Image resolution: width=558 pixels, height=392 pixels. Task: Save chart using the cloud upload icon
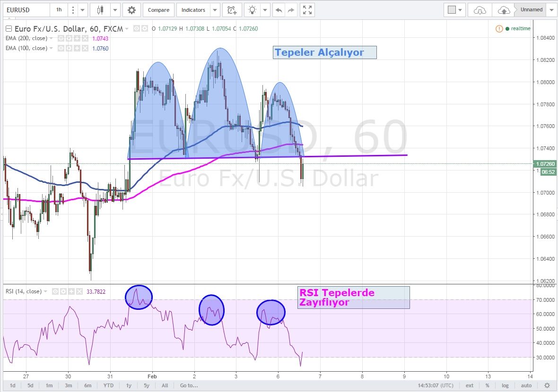click(x=504, y=10)
